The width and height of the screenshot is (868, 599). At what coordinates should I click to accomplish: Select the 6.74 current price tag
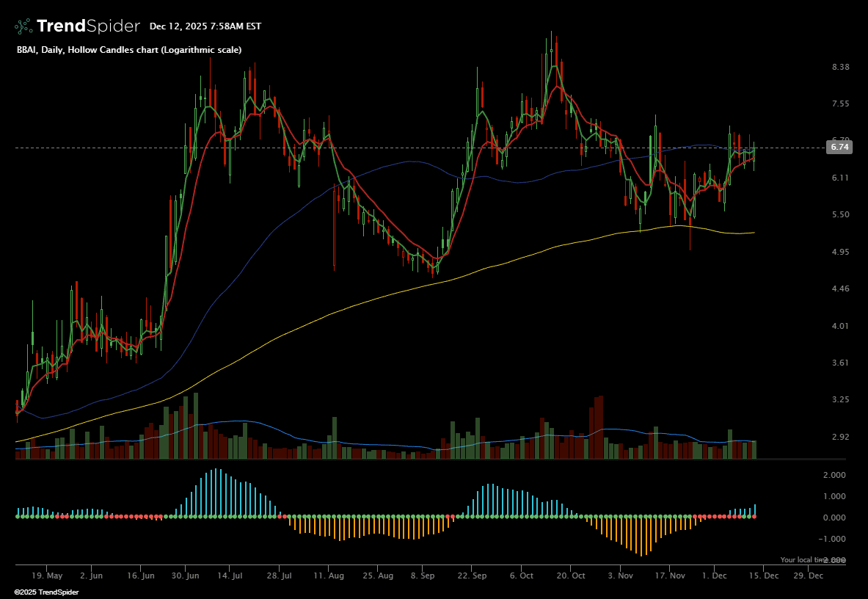click(x=839, y=148)
